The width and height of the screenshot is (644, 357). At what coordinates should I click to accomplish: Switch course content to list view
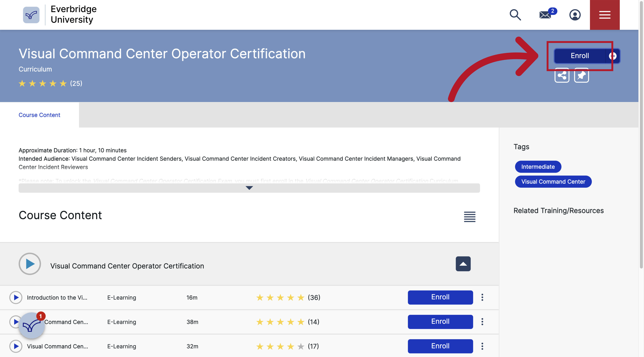pyautogui.click(x=470, y=217)
